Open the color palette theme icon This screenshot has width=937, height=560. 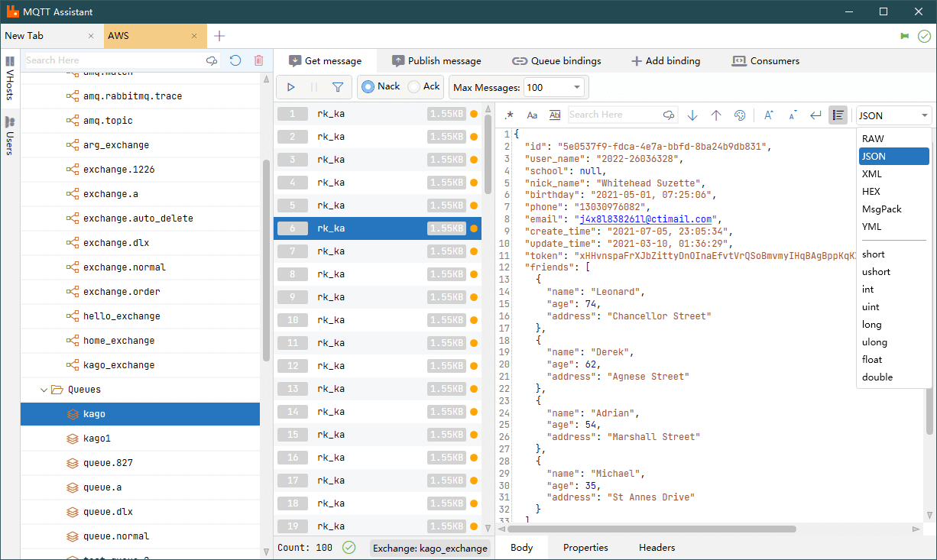pyautogui.click(x=739, y=115)
